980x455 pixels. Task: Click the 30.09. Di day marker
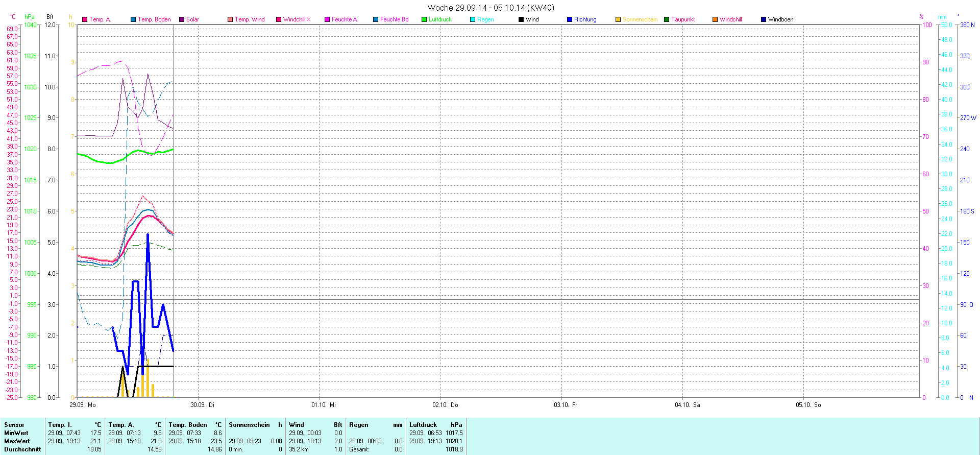click(x=202, y=405)
